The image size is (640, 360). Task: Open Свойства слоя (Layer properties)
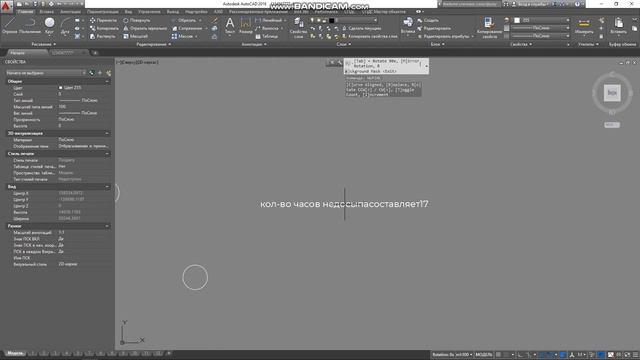click(x=298, y=27)
